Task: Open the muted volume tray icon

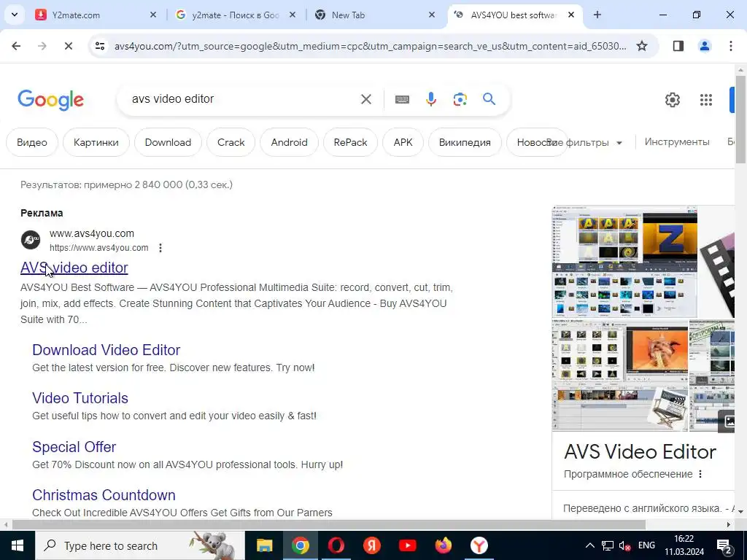Action: 624,545
